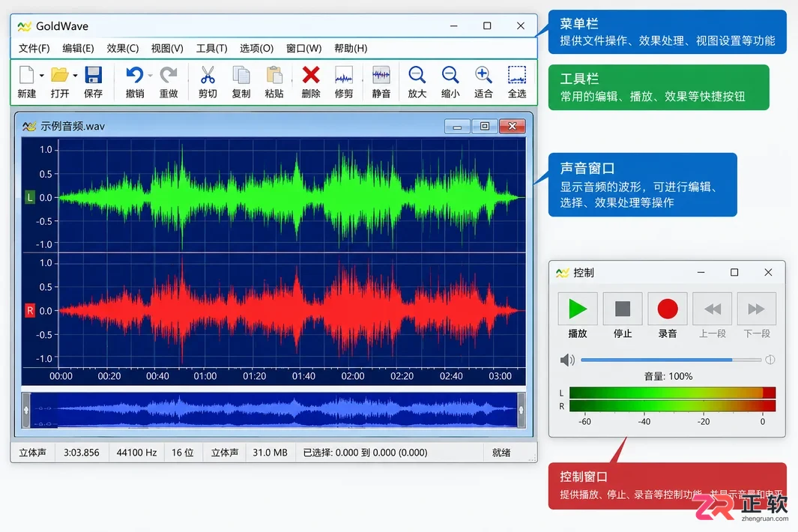Screen dimensions: 798x532
Task: Adjust the 音量 volume slider
Action: (x=671, y=360)
